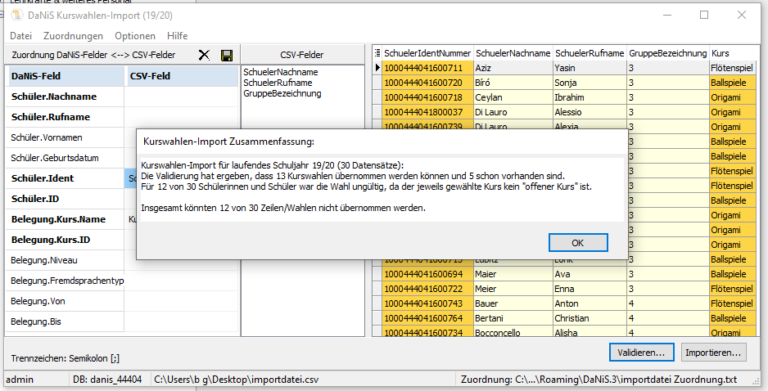Viewport: 768px width, 391px height.
Task: Open the Zuordnungen menu
Action: 73,36
